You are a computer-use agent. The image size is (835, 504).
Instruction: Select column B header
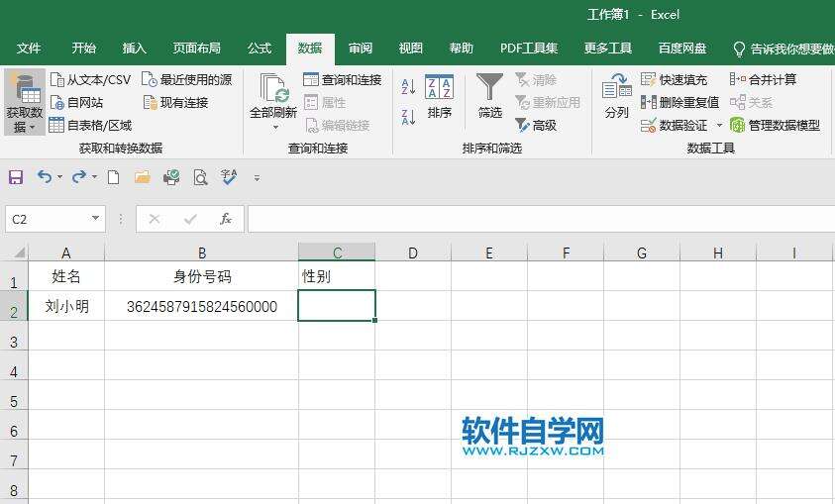point(201,252)
